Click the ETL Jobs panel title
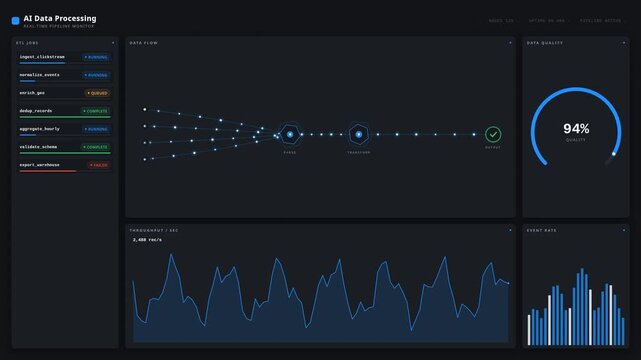 (27, 43)
